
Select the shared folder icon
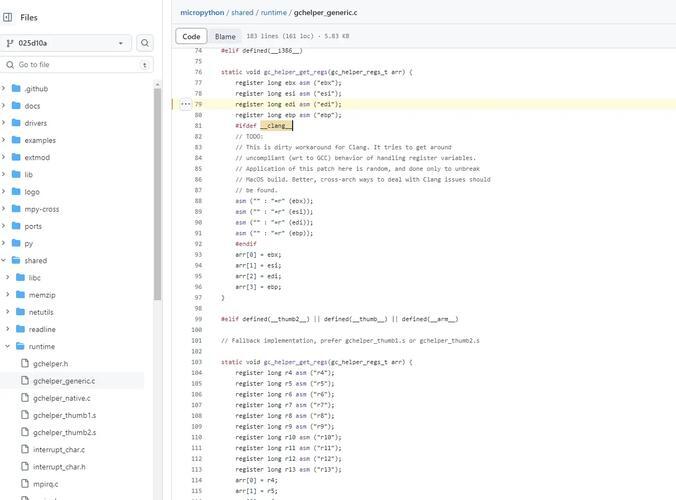(x=16, y=260)
